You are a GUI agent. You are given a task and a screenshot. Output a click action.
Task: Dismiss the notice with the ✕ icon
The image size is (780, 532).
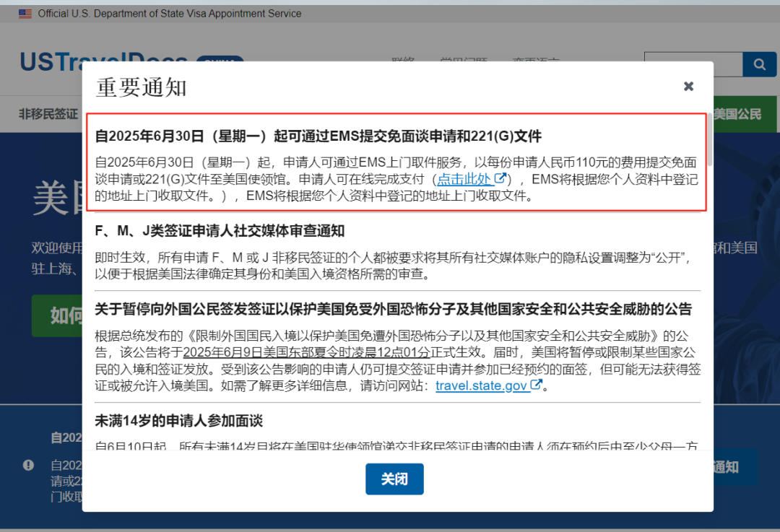tap(688, 85)
